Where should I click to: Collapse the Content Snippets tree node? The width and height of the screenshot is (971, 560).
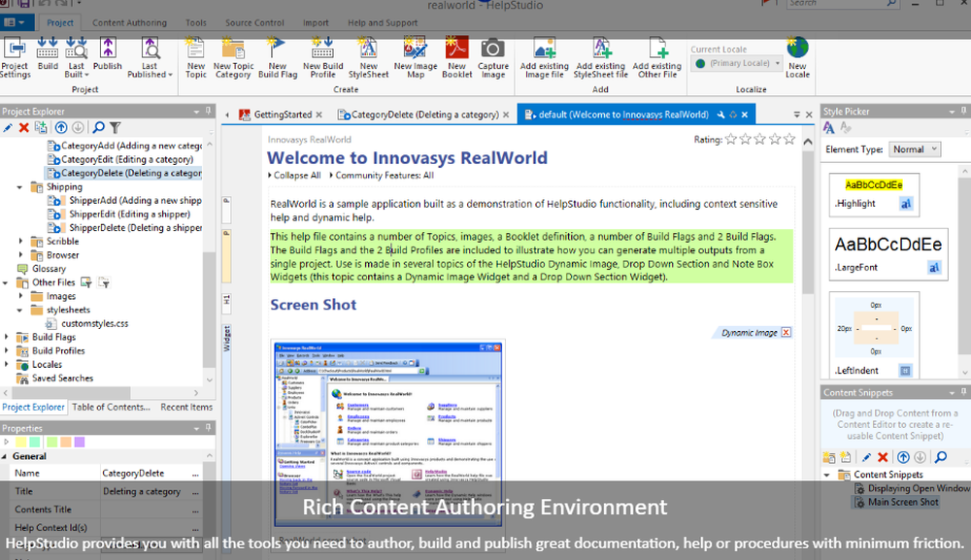point(827,475)
